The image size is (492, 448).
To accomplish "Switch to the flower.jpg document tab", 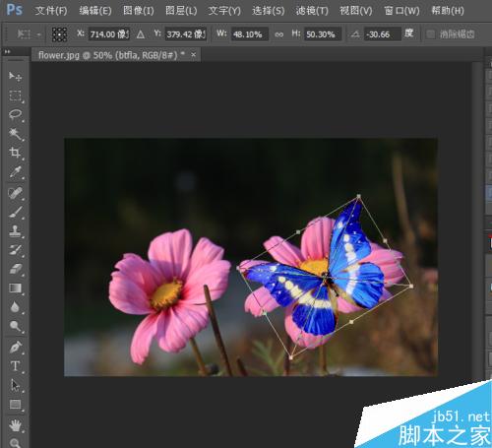I will point(111,55).
